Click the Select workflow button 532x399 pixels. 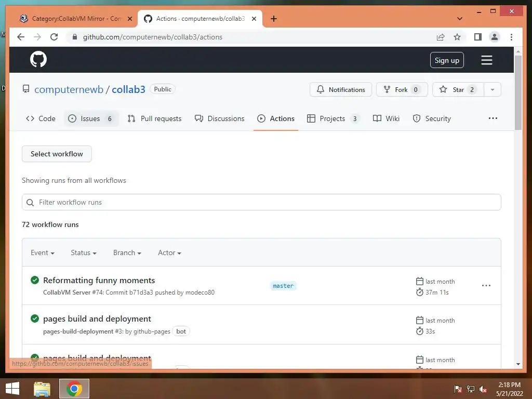click(57, 154)
